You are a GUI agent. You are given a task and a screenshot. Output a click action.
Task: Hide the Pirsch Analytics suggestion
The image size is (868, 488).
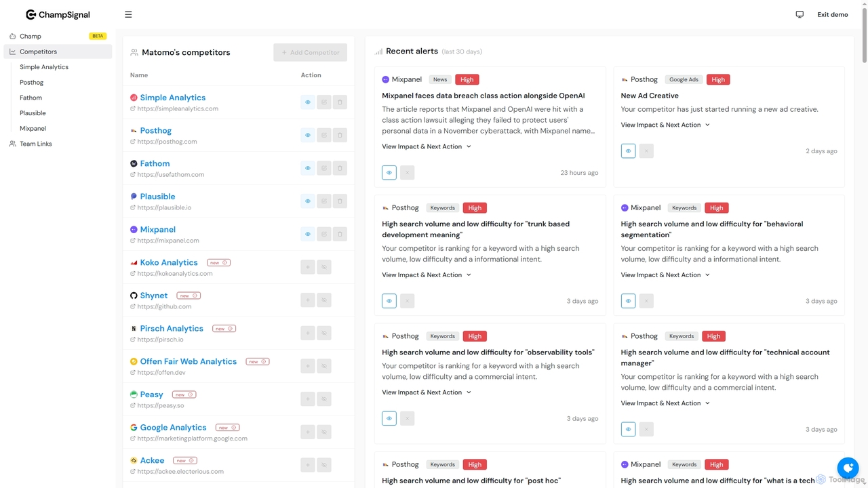[324, 333]
